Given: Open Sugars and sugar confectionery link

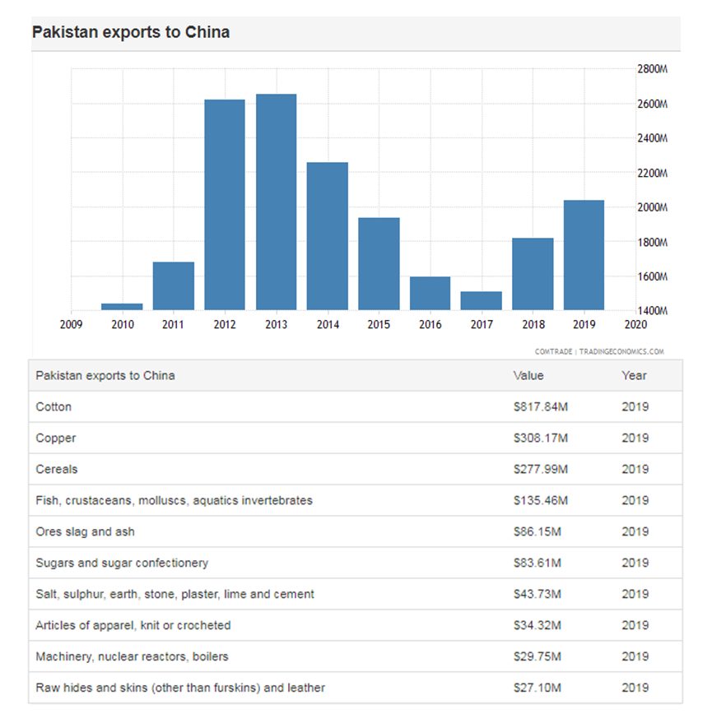Looking at the screenshot, I should pos(122,563).
